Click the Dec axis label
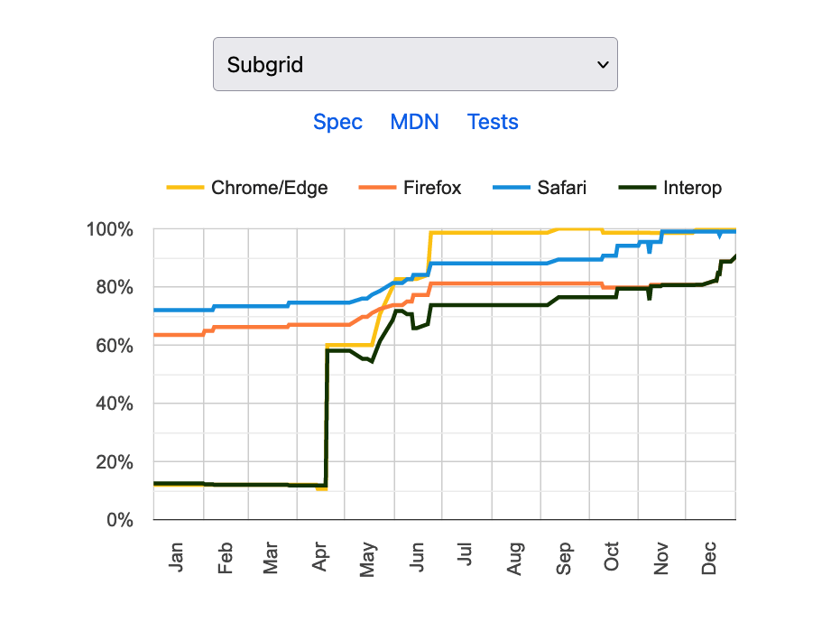This screenshot has height=622, width=840. (x=712, y=552)
